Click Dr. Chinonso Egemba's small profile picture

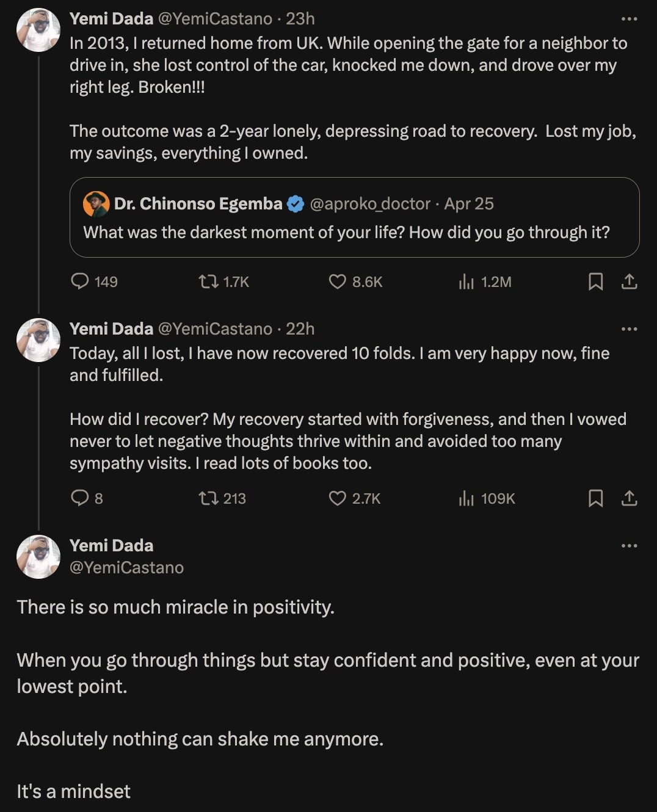[x=96, y=204]
